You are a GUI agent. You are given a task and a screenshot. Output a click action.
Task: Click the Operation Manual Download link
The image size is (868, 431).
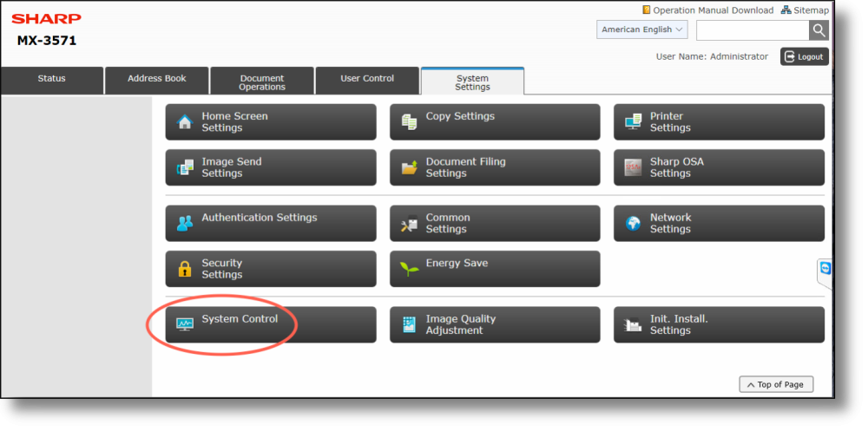713,10
